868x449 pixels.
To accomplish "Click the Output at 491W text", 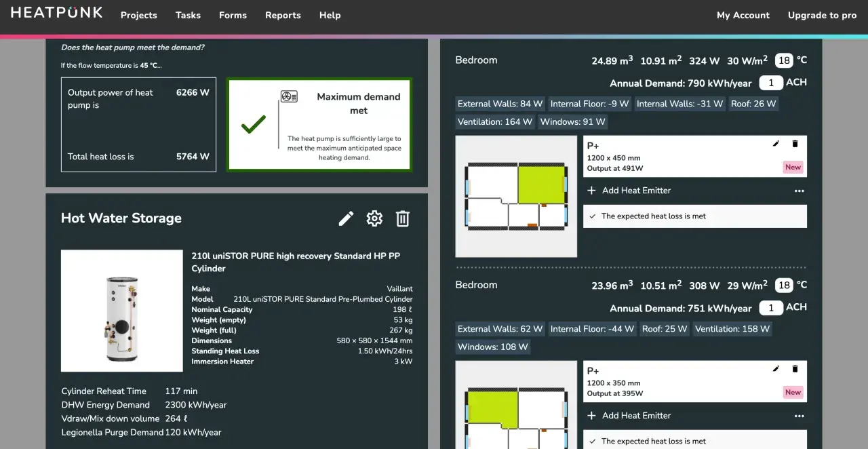I will [x=615, y=168].
